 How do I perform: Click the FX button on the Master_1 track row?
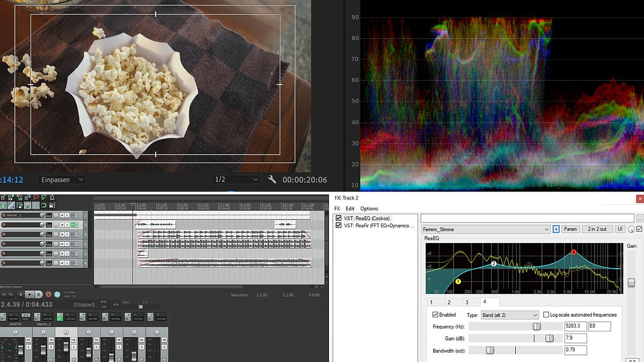click(74, 215)
